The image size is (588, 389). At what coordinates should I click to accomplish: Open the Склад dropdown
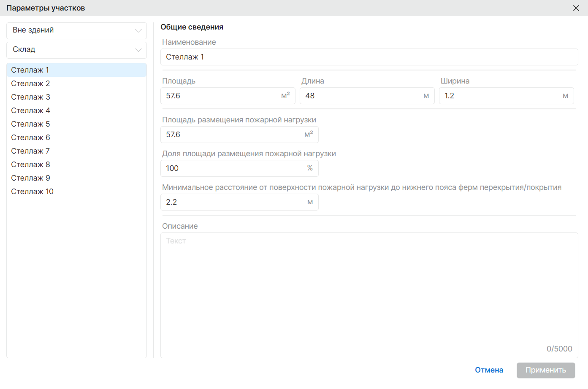76,50
